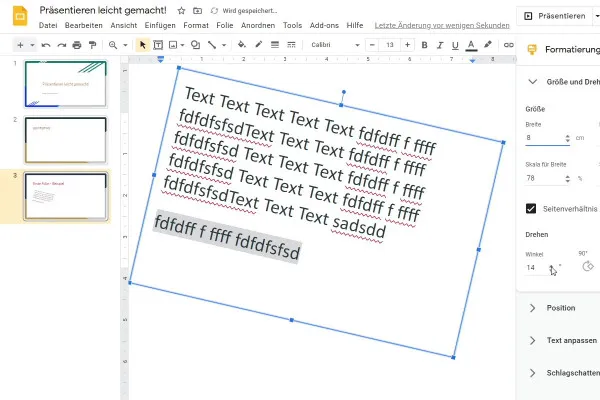Select slide 3 thumbnail
Image resolution: width=600 pixels, height=400 pixels.
click(x=65, y=196)
